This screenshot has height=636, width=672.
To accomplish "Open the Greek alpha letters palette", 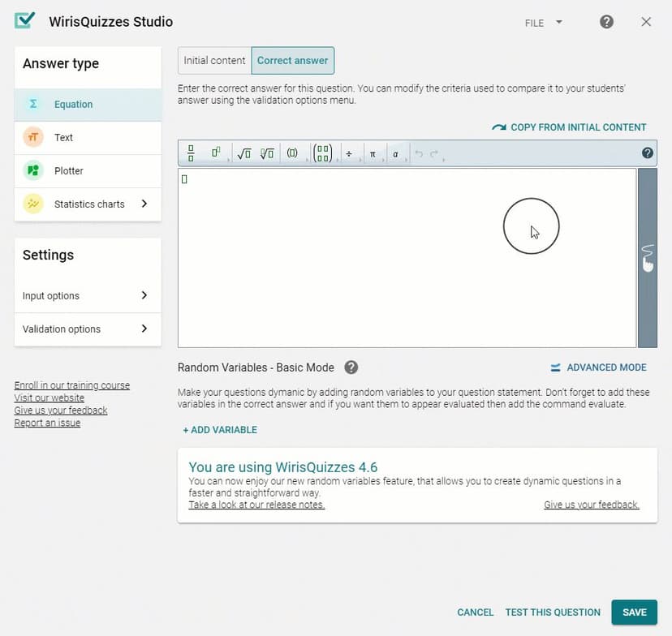I will (395, 153).
